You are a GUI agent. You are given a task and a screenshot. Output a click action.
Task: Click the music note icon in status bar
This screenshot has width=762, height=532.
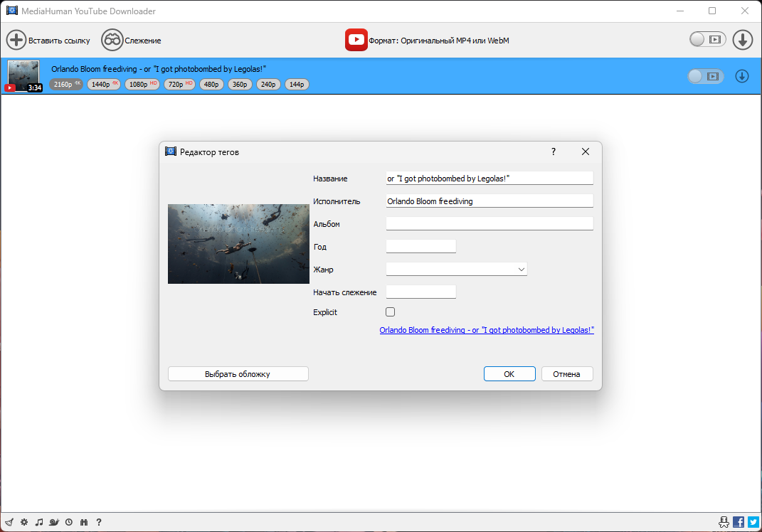coord(39,522)
